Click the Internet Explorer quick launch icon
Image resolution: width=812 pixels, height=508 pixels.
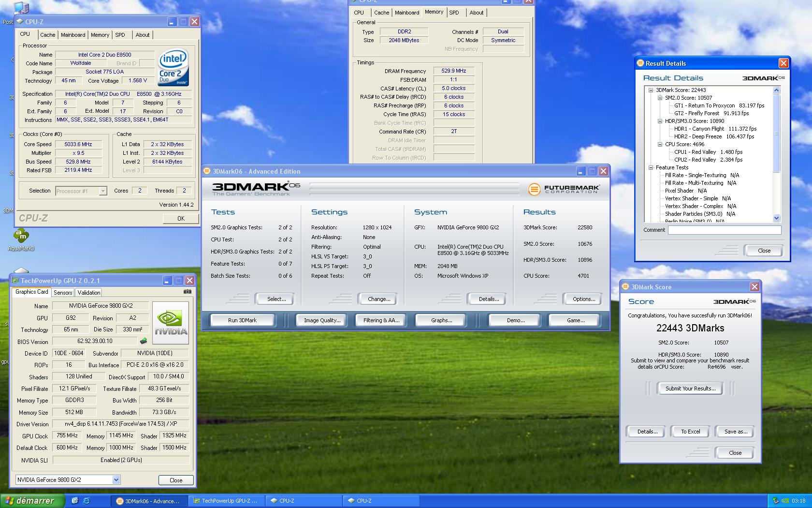[x=86, y=501]
